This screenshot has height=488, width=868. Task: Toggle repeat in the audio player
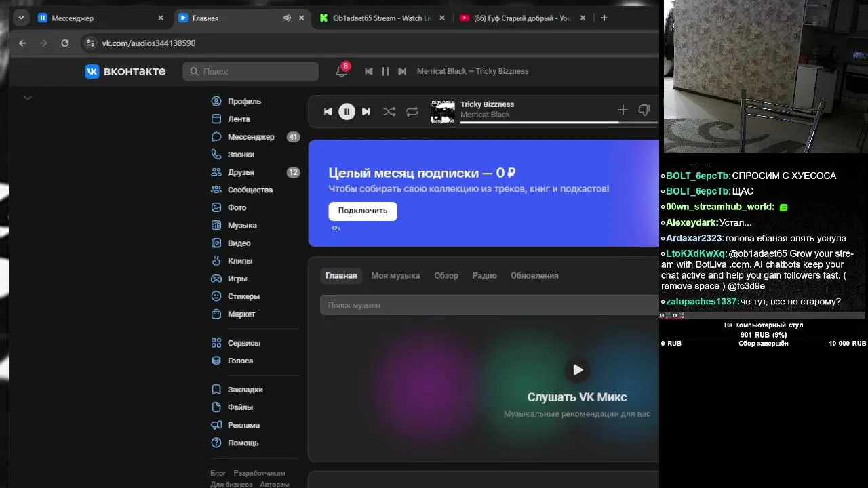click(412, 112)
